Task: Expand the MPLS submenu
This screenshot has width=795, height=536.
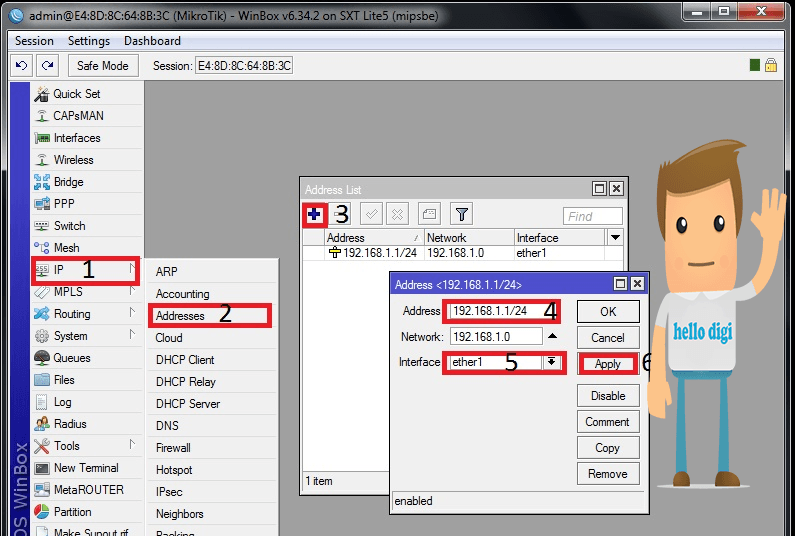Action: point(87,292)
